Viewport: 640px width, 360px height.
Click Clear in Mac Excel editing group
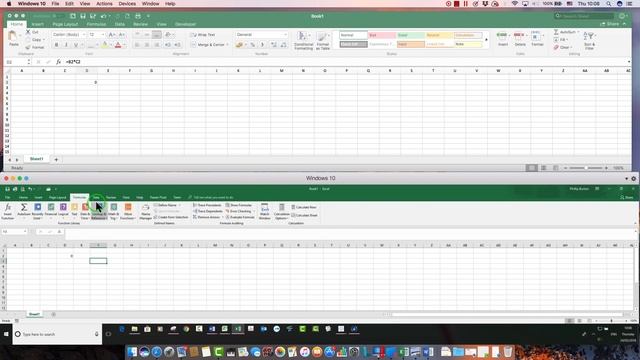click(x=562, y=47)
